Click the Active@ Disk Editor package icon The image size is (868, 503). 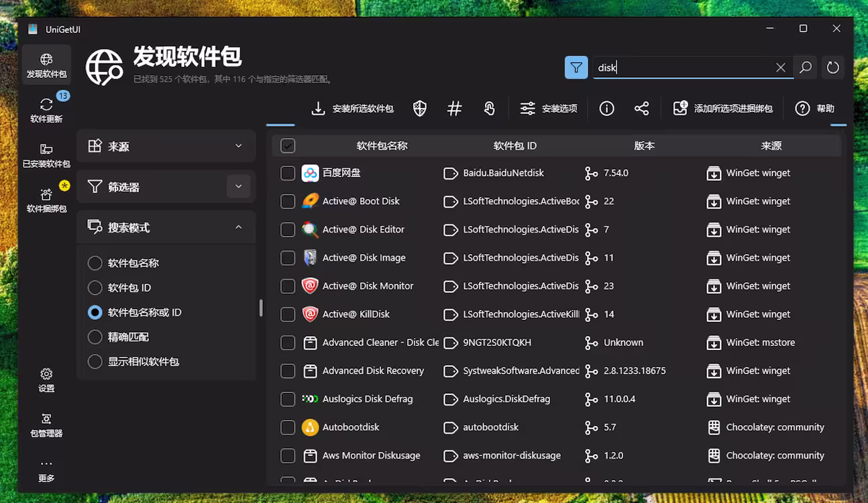(310, 229)
